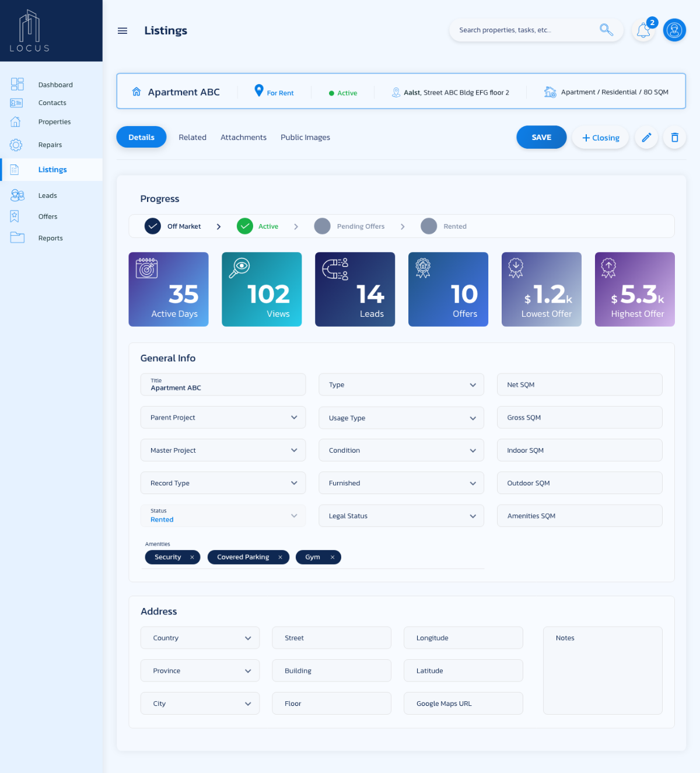Click the trash delete icon

[x=674, y=138]
